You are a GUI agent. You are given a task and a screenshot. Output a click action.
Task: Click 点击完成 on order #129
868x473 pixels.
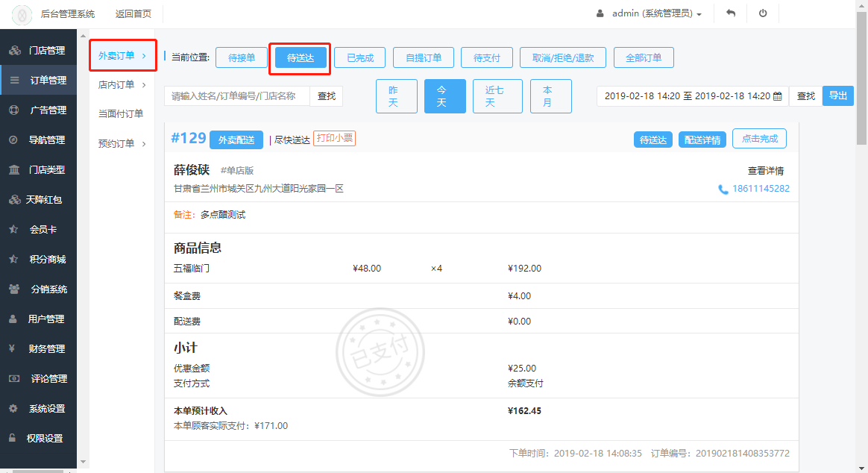(759, 139)
